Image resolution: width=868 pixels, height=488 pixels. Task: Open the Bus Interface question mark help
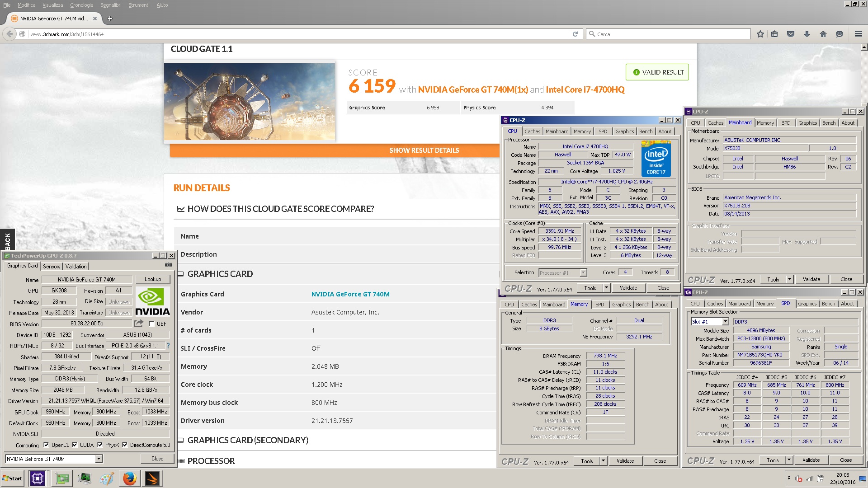click(168, 346)
